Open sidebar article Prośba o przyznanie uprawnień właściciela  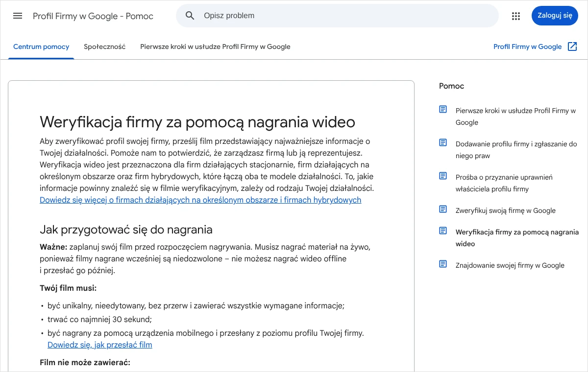tap(504, 183)
